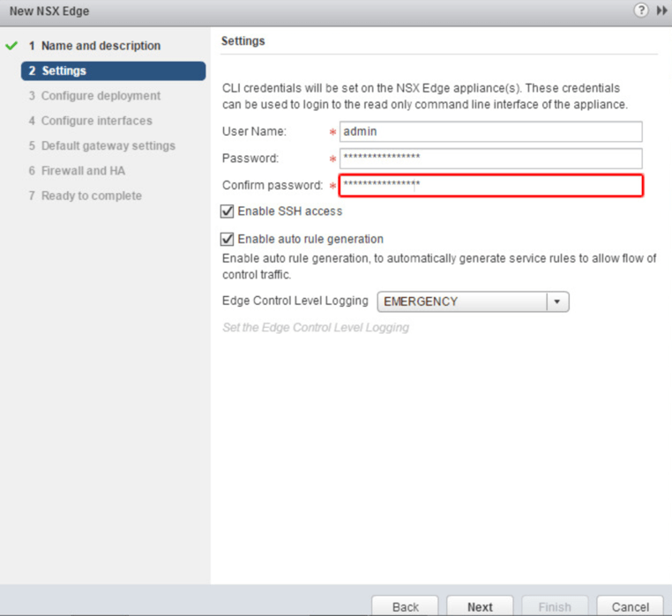Click the User Name input field

pos(490,131)
